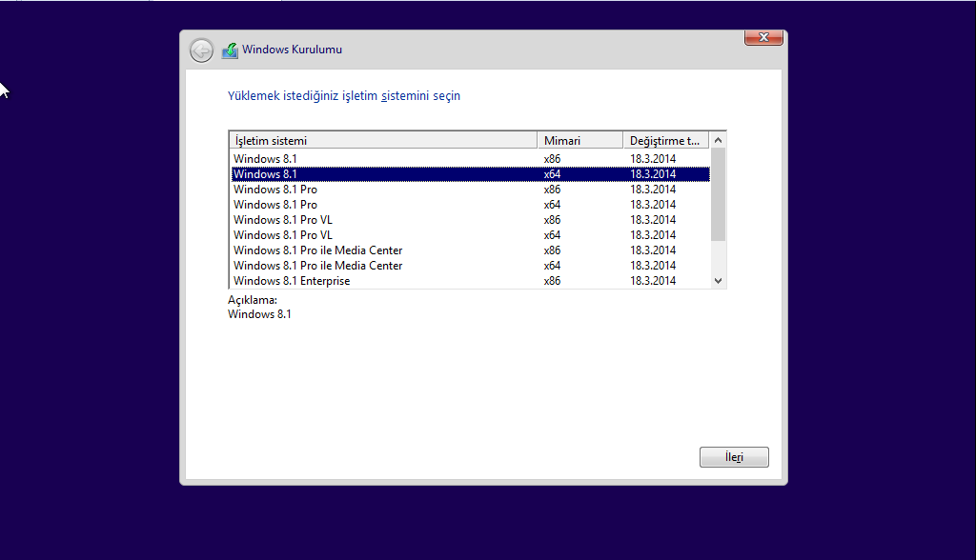Viewport: 976px width, 560px height.
Task: Click the scrollbar up arrow
Action: point(719,140)
